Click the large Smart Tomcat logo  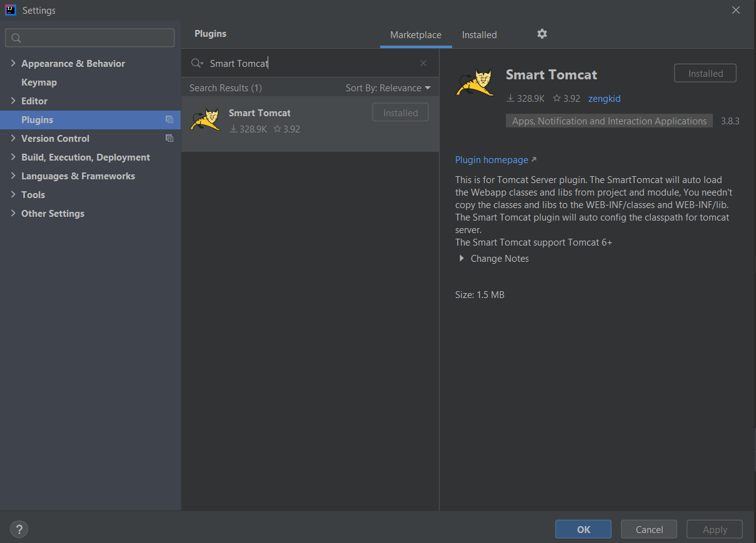(x=475, y=82)
